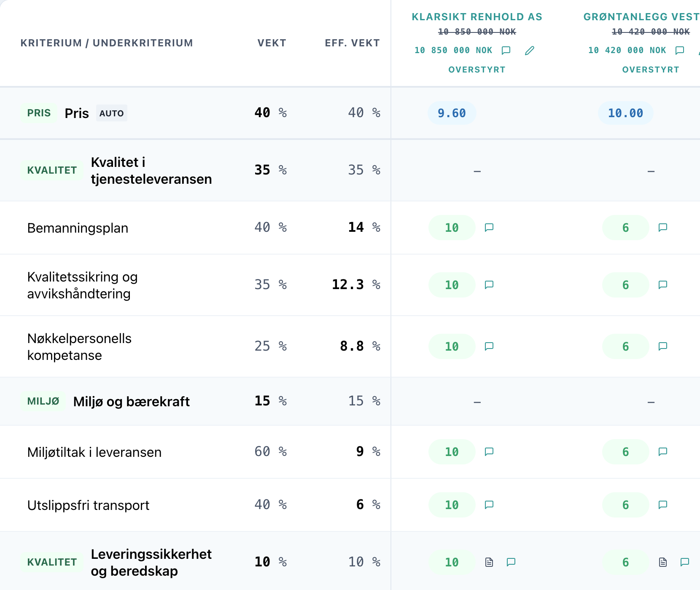Click Klarsikt score 10 for Bemanningsplan
Viewport: 700px width, 590px height.
click(452, 228)
